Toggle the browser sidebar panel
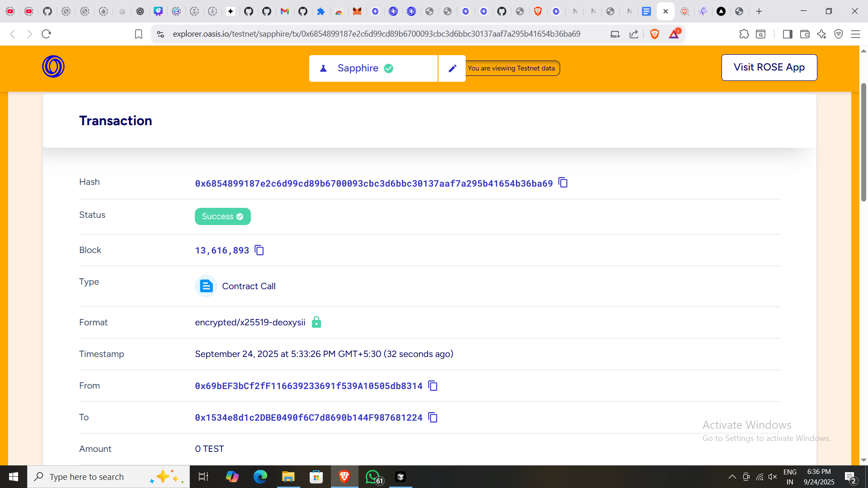 (787, 34)
